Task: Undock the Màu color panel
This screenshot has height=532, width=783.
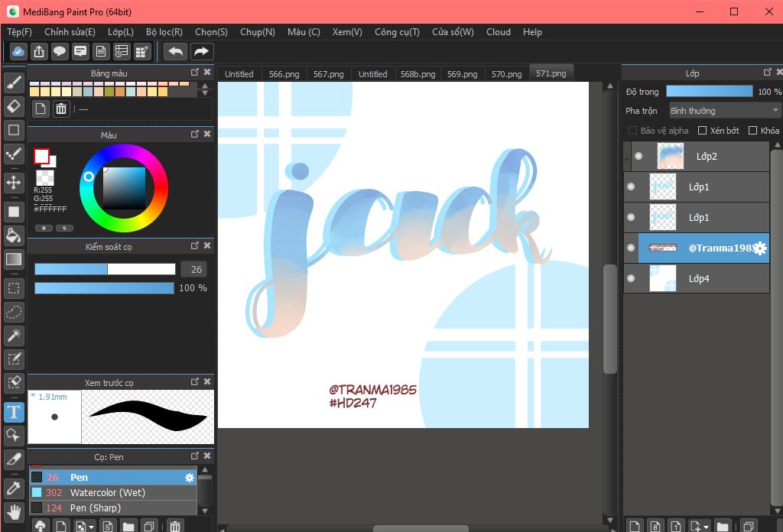Action: [x=195, y=134]
